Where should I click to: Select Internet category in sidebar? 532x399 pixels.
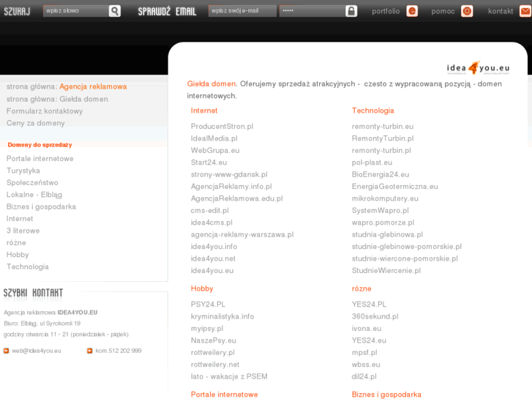click(x=20, y=219)
